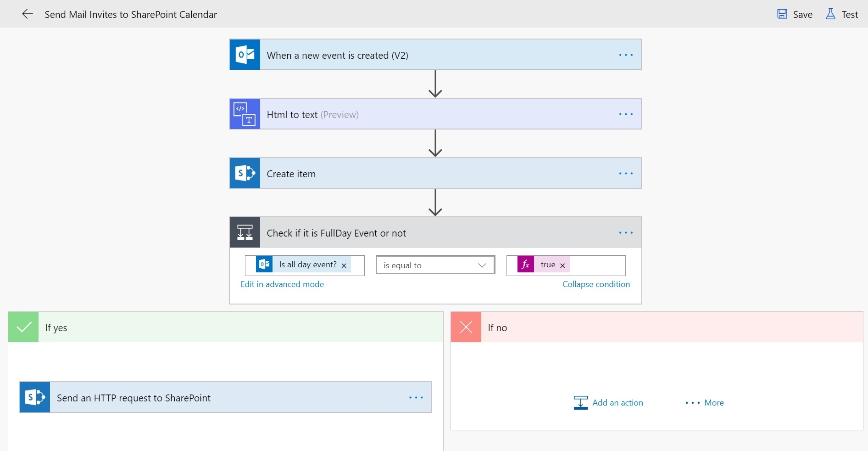Click Outlook icon on new event trigger
Image resolution: width=868 pixels, height=451 pixels.
(245, 55)
